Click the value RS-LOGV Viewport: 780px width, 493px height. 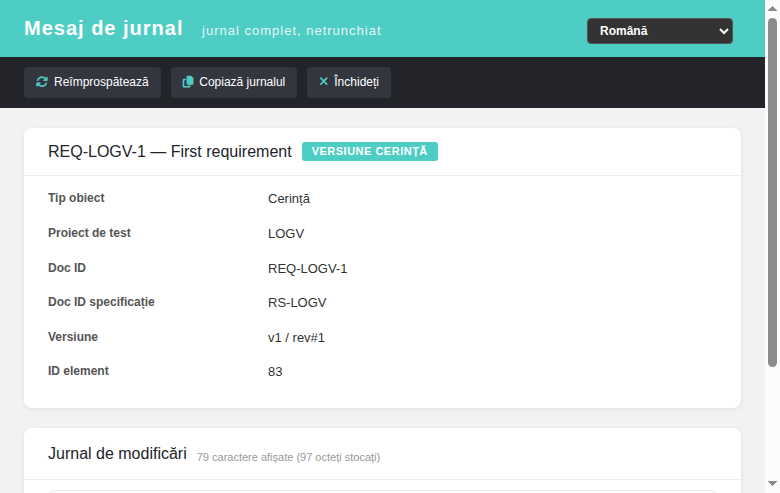click(297, 303)
